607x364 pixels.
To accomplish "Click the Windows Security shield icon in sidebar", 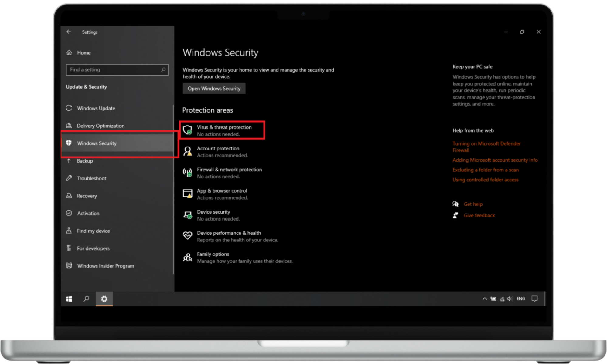I will [x=69, y=143].
